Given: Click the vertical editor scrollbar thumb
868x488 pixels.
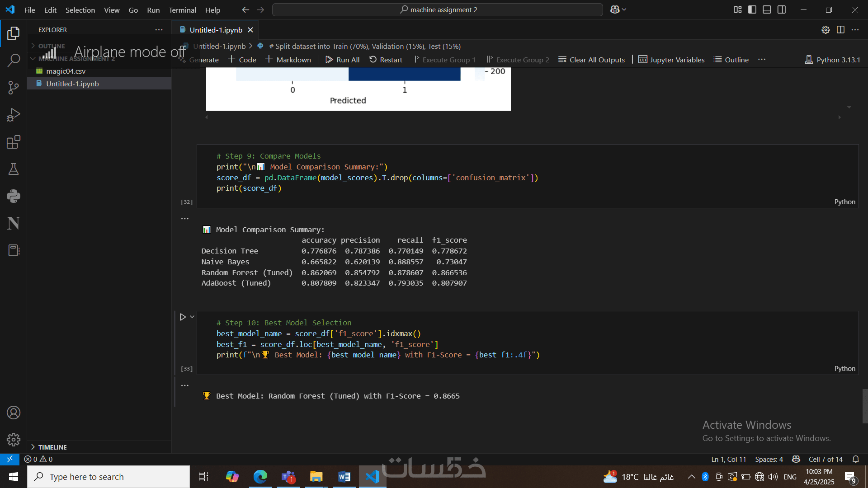Looking at the screenshot, I should 865,406.
